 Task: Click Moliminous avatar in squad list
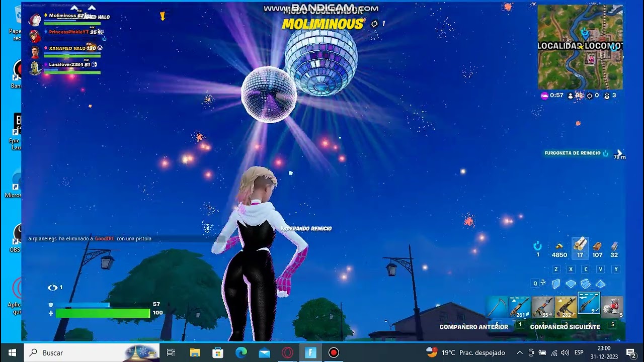tap(35, 20)
